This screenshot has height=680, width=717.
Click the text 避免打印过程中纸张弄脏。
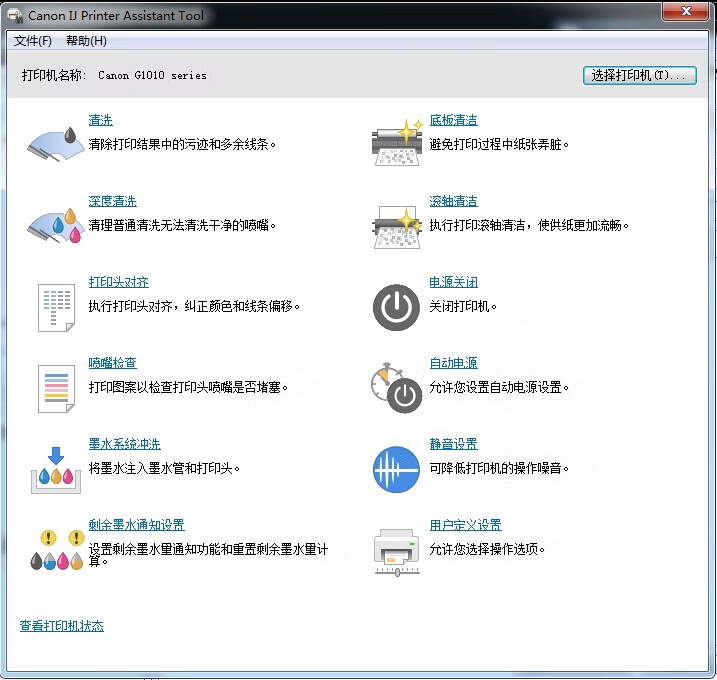[x=499, y=145]
